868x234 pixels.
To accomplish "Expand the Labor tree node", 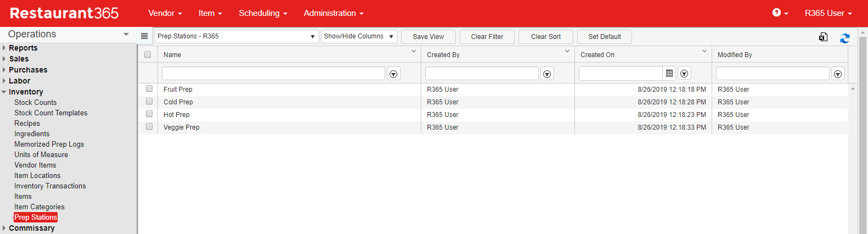I will (4, 81).
